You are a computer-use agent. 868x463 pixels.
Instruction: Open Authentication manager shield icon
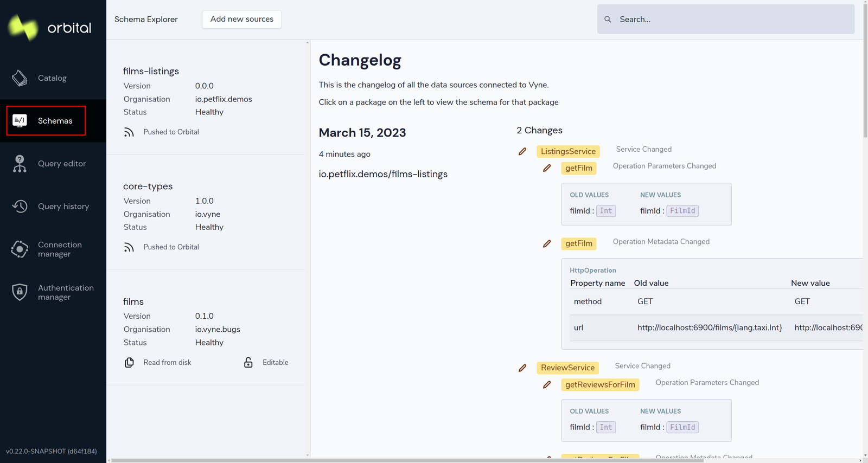[x=20, y=292]
